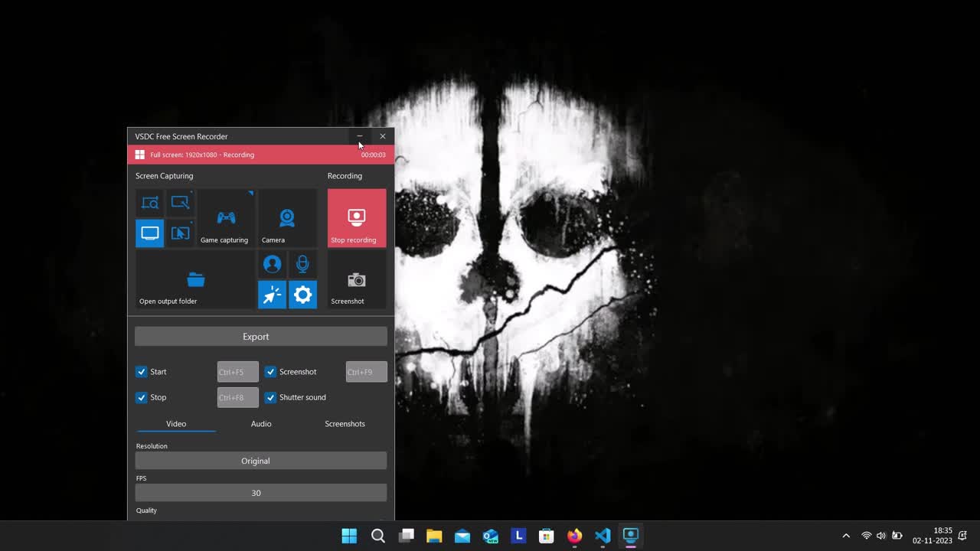Viewport: 980px width, 551px height.
Task: Disable the Shutter sound checkbox
Action: pos(270,397)
